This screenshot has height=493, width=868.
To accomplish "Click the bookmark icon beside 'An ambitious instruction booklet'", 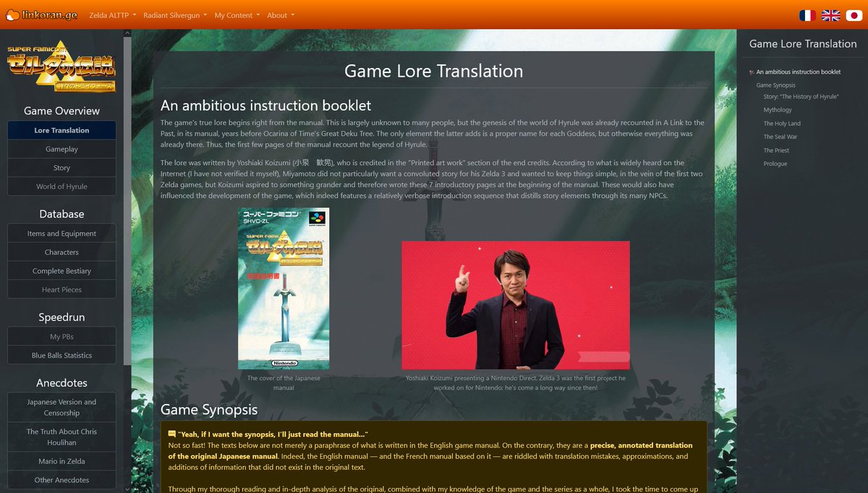I will (751, 72).
